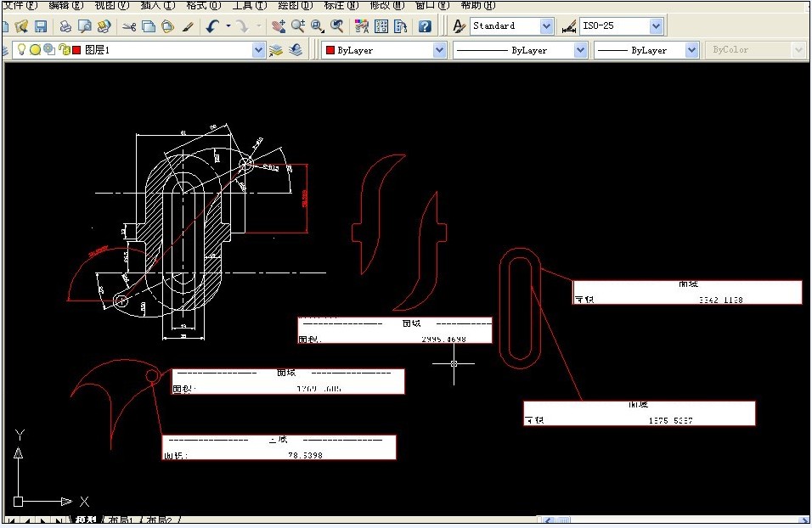Image resolution: width=812 pixels, height=528 pixels.
Task: Open the 帮助(H) menu
Action: [477, 5]
